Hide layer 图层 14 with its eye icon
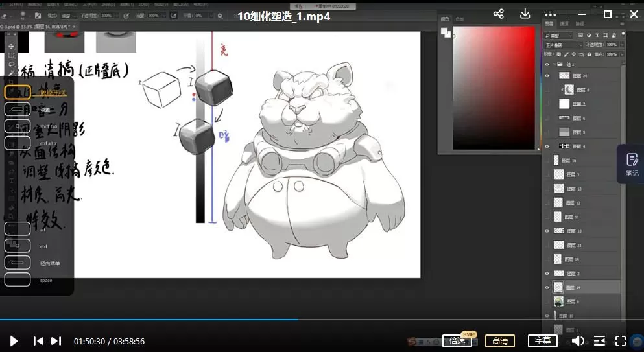The width and height of the screenshot is (644, 352). pos(547,287)
